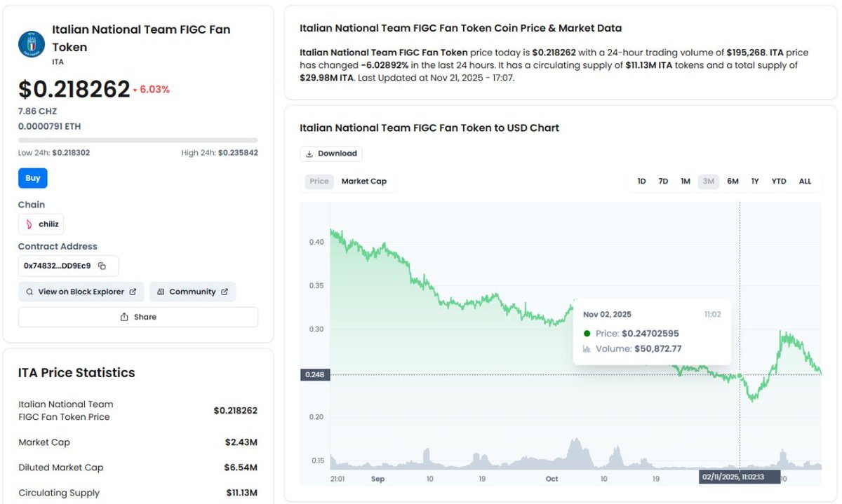Image resolution: width=842 pixels, height=504 pixels.
Task: Click the search icon in View on Block Explorer
Action: click(29, 292)
